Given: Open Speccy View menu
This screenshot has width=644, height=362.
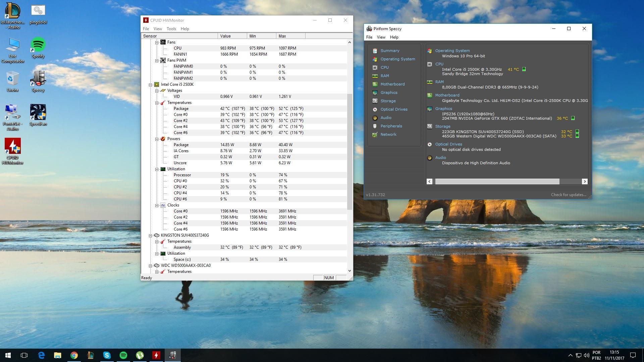Looking at the screenshot, I should (x=381, y=37).
